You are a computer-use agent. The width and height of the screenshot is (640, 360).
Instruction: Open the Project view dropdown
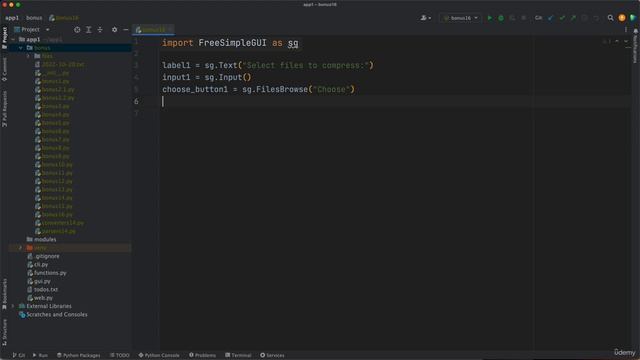[31, 29]
